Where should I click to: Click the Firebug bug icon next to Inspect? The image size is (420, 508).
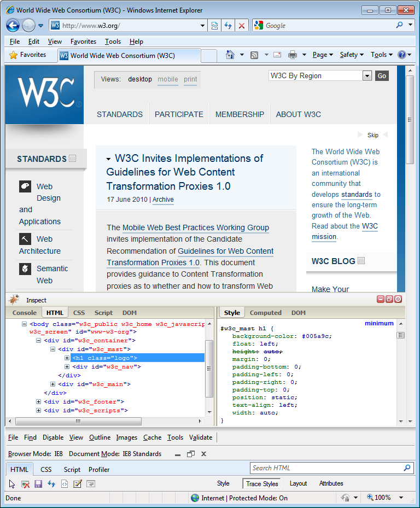pyautogui.click(x=14, y=299)
